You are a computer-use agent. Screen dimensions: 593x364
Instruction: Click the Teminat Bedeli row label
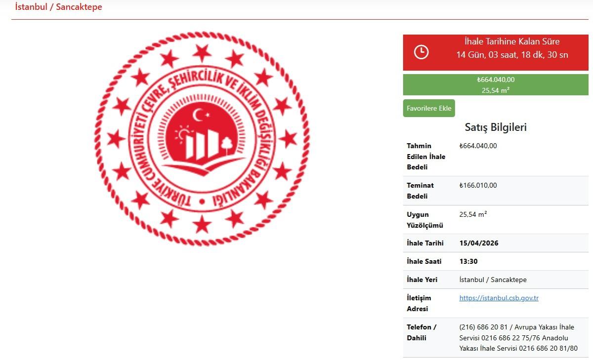point(420,191)
